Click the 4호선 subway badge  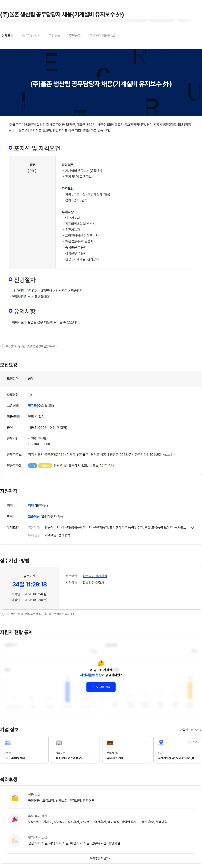pos(33,465)
